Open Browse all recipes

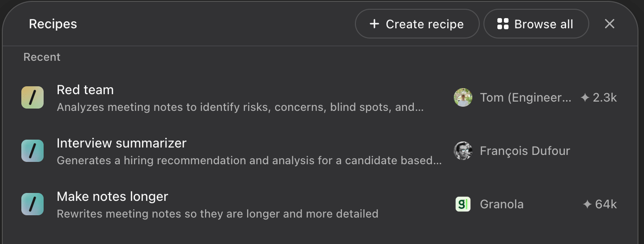pos(536,24)
